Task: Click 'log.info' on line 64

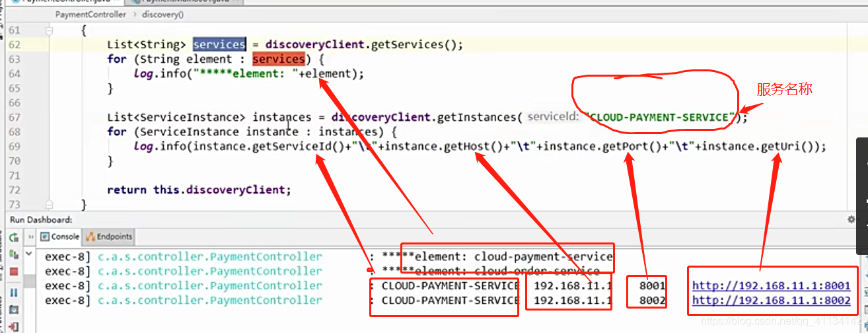Action: (x=160, y=73)
